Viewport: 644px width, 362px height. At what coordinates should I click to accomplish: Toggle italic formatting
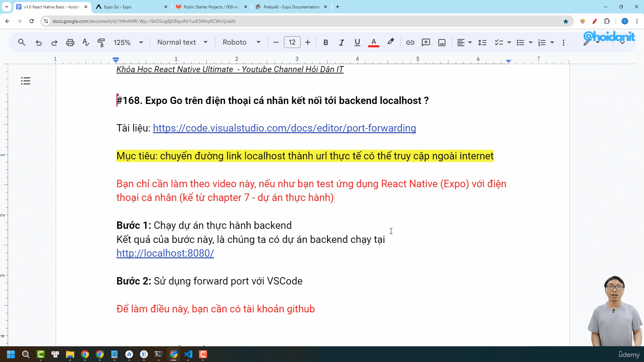tap(341, 43)
